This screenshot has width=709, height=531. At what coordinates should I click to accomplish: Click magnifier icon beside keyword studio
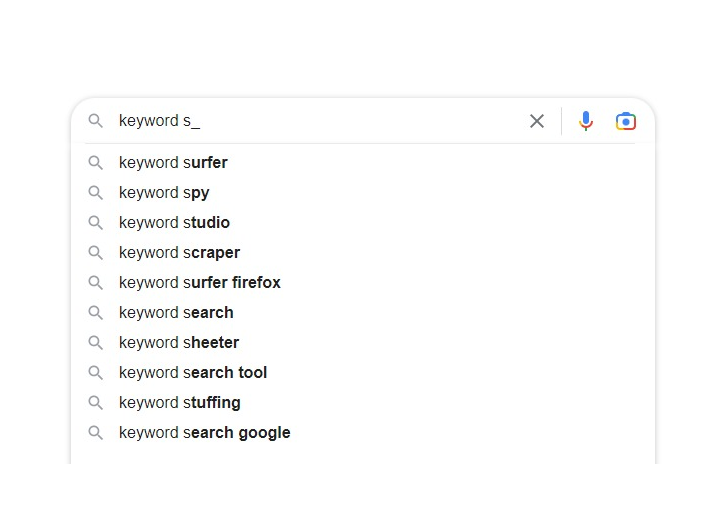pyautogui.click(x=96, y=222)
